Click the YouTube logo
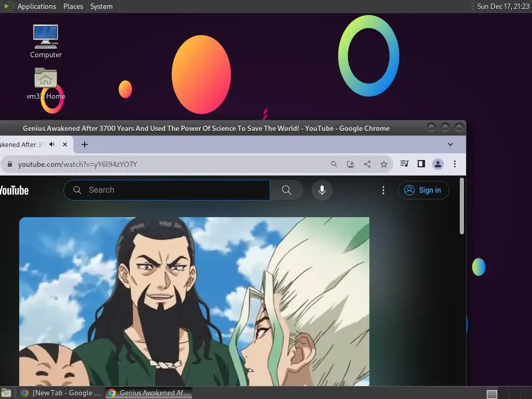This screenshot has height=399, width=532. 14,190
